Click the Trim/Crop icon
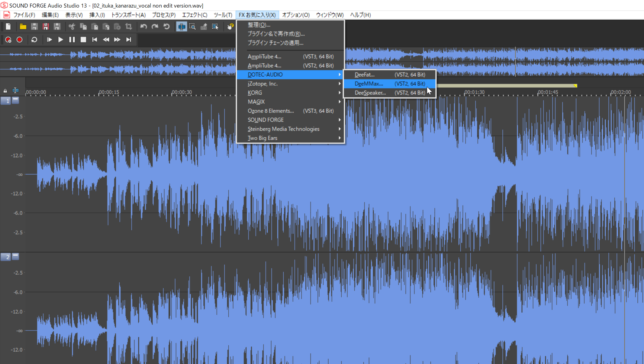This screenshot has height=364, width=644. tap(128, 27)
